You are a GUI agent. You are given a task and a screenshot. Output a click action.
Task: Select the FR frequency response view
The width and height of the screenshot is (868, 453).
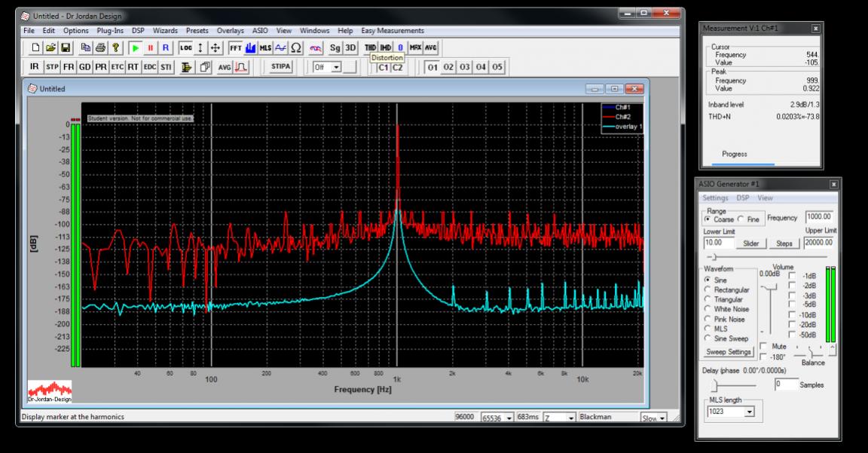point(69,67)
